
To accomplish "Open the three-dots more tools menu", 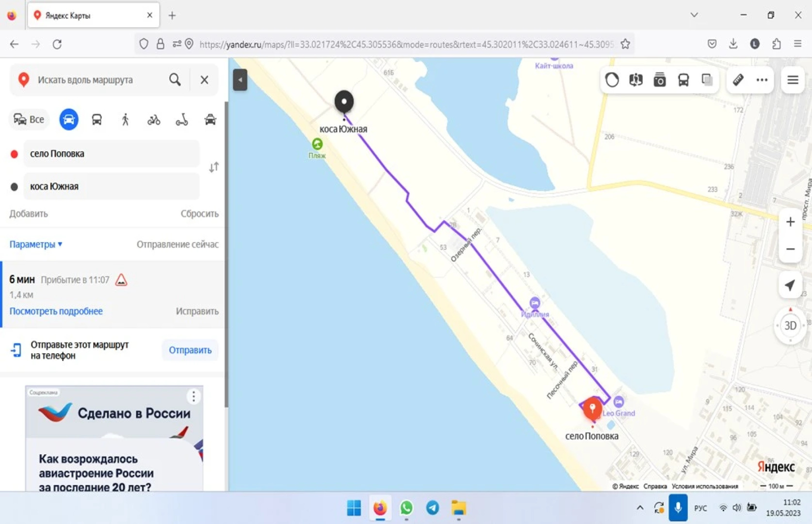I will (762, 80).
